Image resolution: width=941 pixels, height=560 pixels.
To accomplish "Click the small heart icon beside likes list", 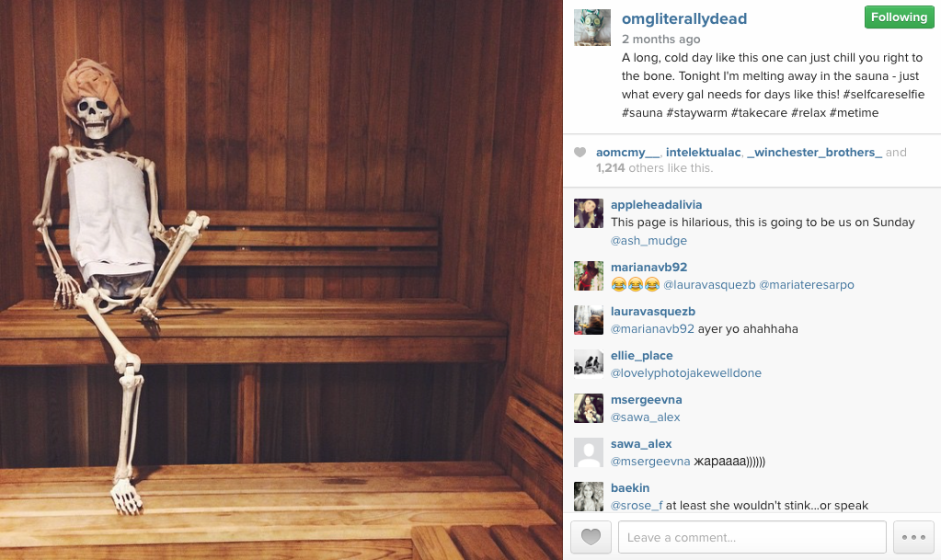I will click(580, 153).
